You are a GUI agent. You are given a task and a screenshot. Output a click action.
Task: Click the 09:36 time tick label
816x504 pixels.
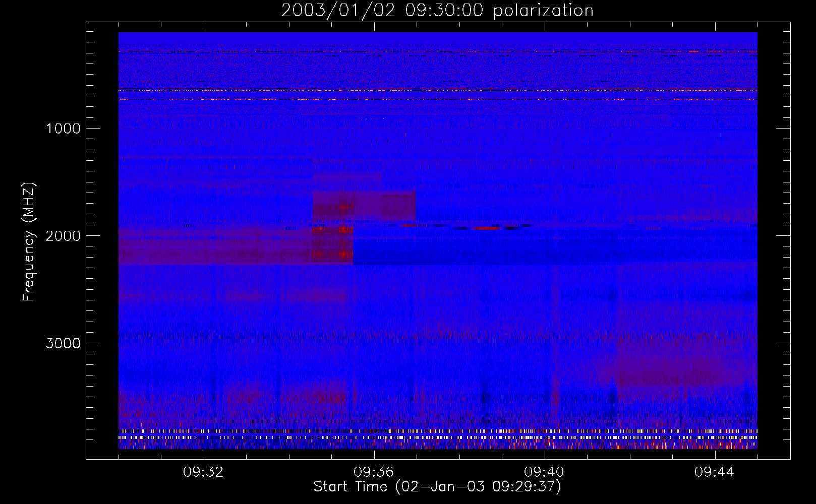(x=374, y=472)
